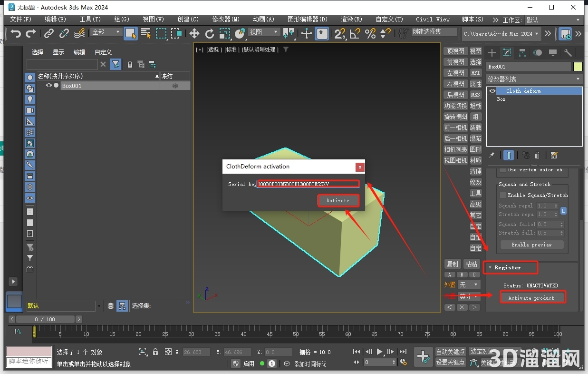Open the Hierarchy command panel tab
This screenshot has width=588, height=374.
pyautogui.click(x=522, y=53)
